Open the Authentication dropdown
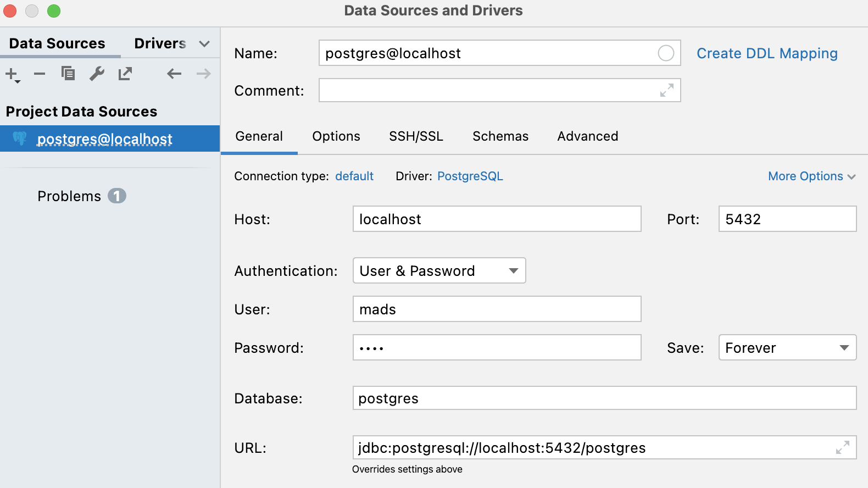Viewport: 868px width, 488px height. [x=439, y=270]
